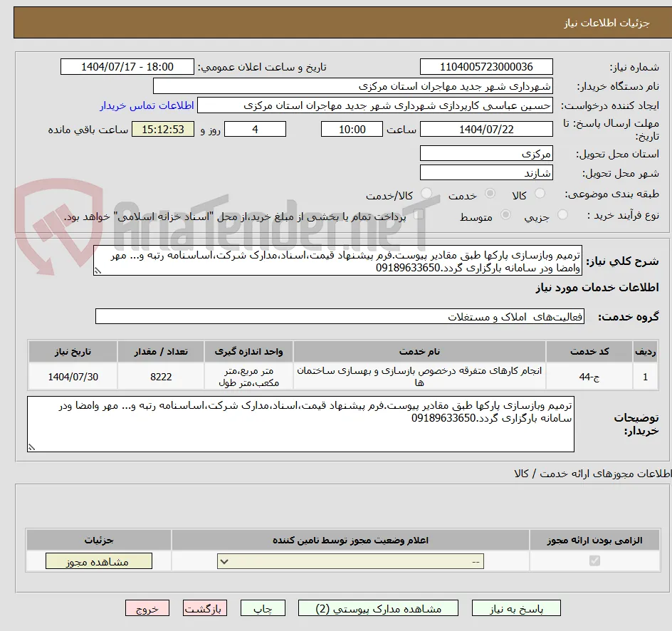The height and width of the screenshot is (631, 672).
Task: Select the خدمت radio button
Action: pyautogui.click(x=490, y=194)
